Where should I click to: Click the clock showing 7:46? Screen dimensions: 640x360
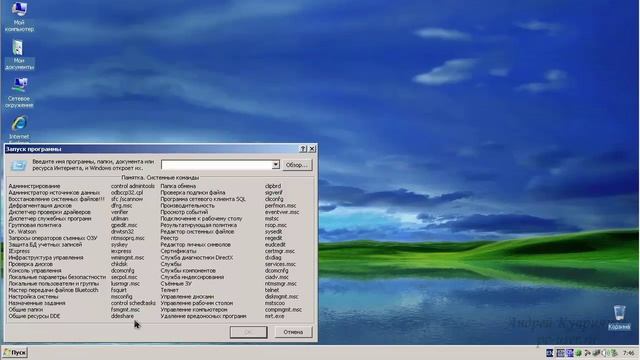pyautogui.click(x=629, y=353)
